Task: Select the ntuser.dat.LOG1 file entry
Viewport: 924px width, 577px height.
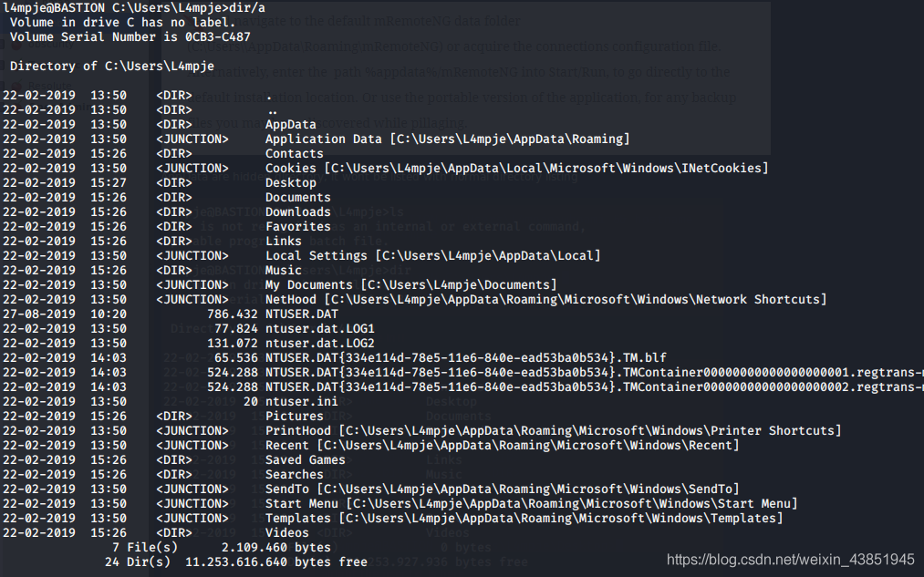Action: point(319,329)
